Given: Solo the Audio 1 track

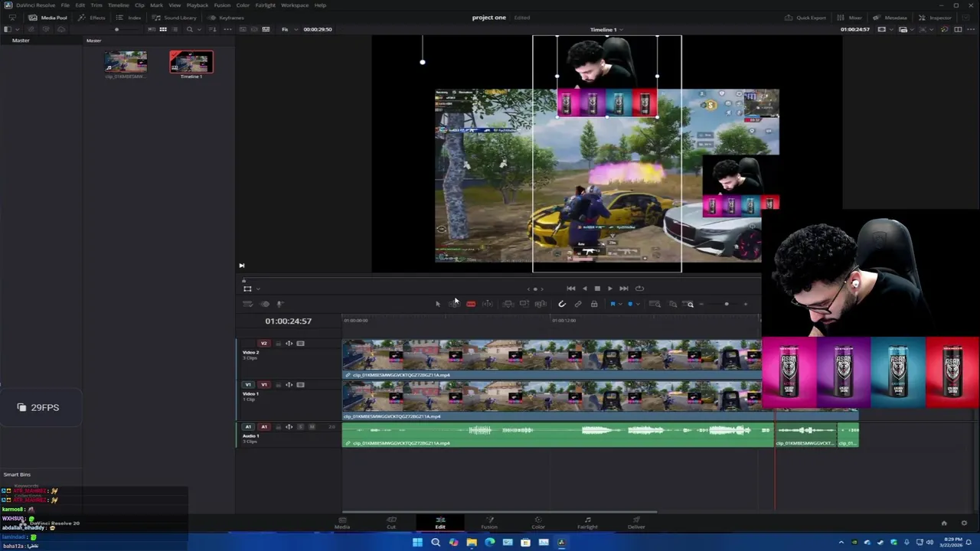Looking at the screenshot, I should (300, 427).
